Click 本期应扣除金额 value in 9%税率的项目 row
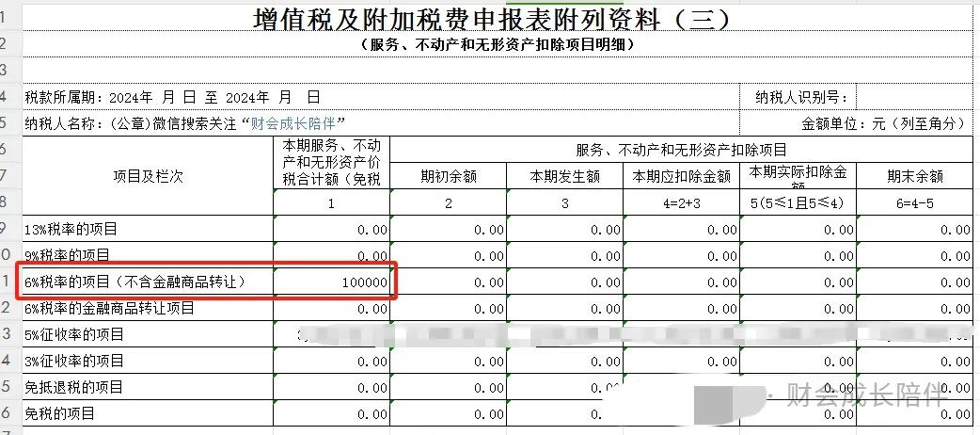Viewport: 980px width, 435px height. (681, 255)
